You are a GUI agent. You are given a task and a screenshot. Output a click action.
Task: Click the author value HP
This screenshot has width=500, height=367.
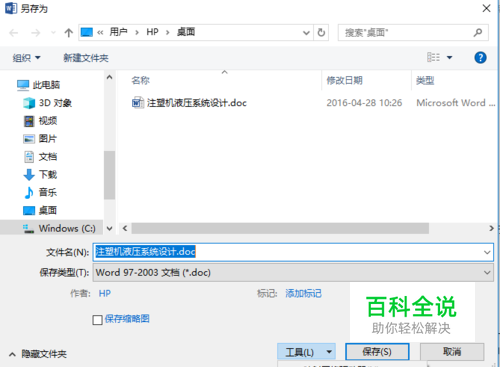[x=105, y=294]
